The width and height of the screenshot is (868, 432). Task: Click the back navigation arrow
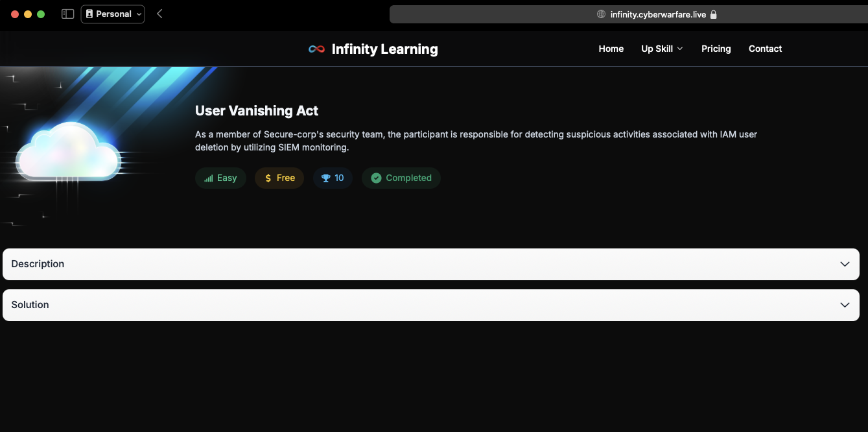point(159,14)
